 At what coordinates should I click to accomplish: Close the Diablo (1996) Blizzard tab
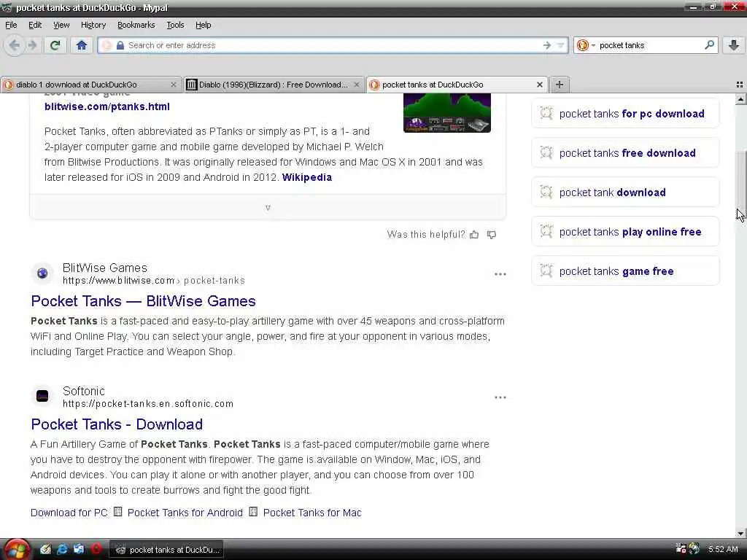[x=356, y=85]
